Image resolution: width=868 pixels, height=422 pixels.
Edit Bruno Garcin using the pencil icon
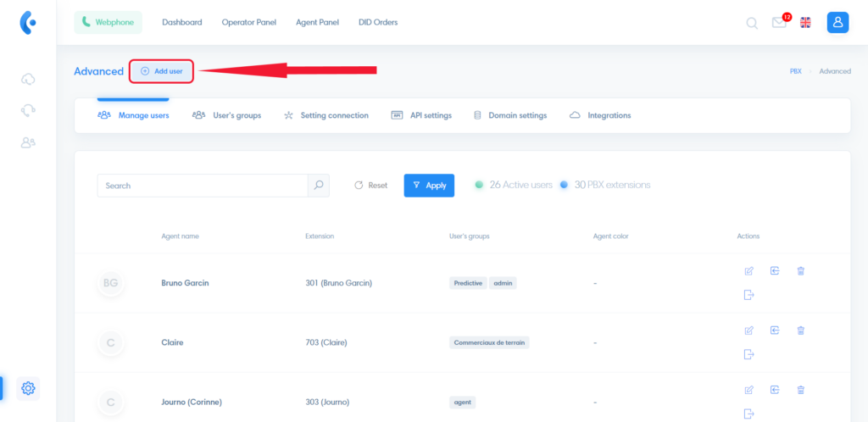tap(749, 271)
